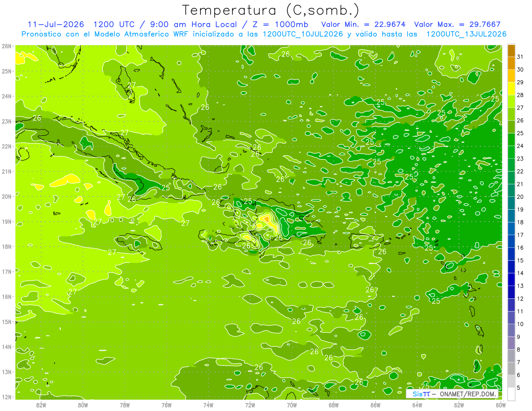This screenshot has height=411, width=532.
Task: Click the '70W' longitude axis label
Action: coord(292,405)
